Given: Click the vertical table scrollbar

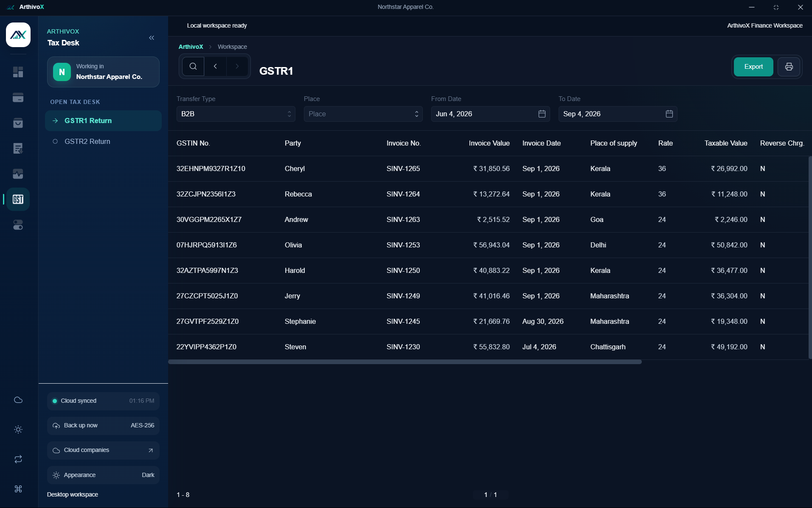Looking at the screenshot, I should (x=810, y=257).
